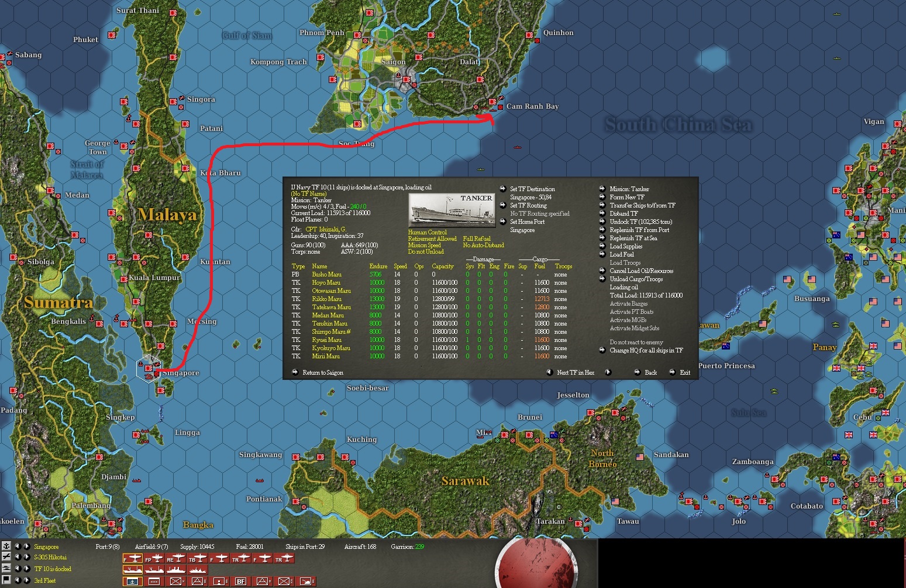
Task: Go to next TF in hex arrow
Action: point(608,372)
